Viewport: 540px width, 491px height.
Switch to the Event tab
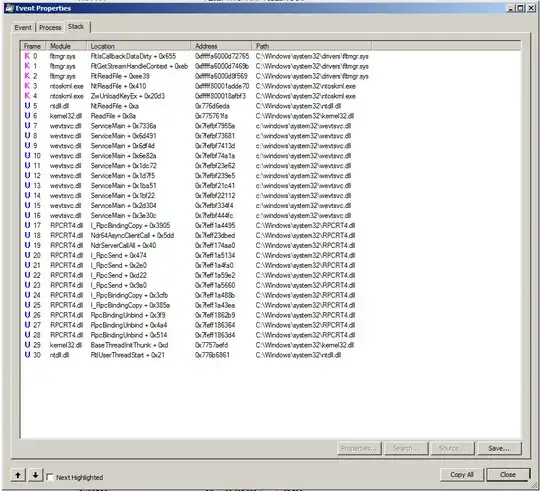(x=23, y=28)
